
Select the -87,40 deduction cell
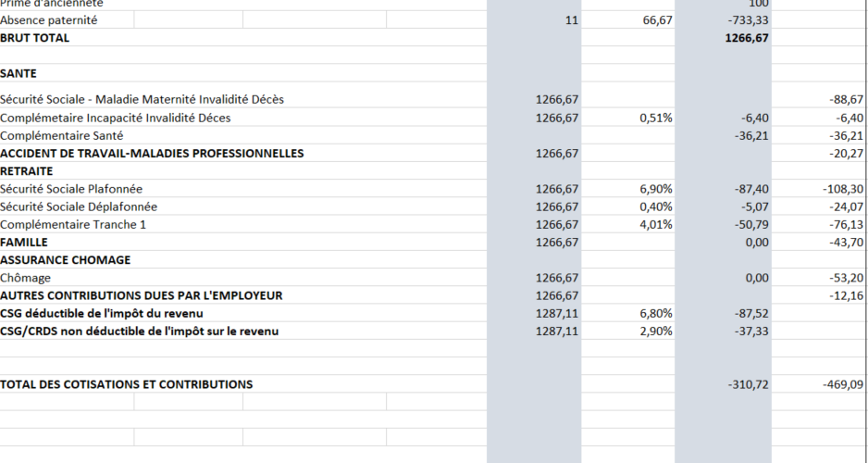point(751,188)
